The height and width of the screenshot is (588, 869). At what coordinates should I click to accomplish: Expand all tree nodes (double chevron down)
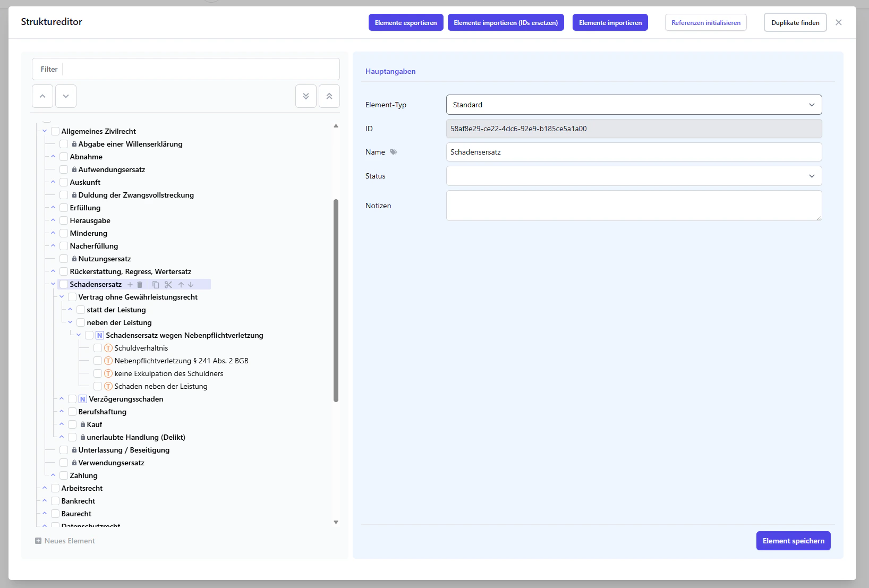coord(306,96)
